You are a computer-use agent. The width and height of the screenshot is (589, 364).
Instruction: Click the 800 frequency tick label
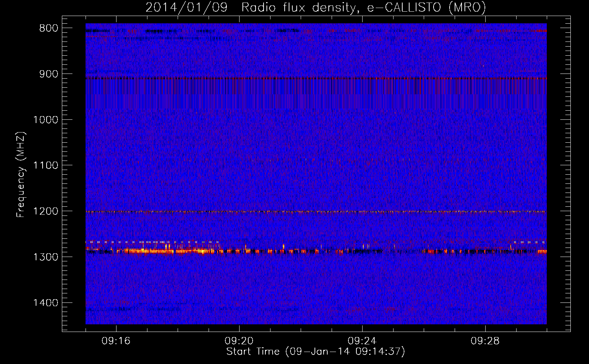click(x=49, y=28)
